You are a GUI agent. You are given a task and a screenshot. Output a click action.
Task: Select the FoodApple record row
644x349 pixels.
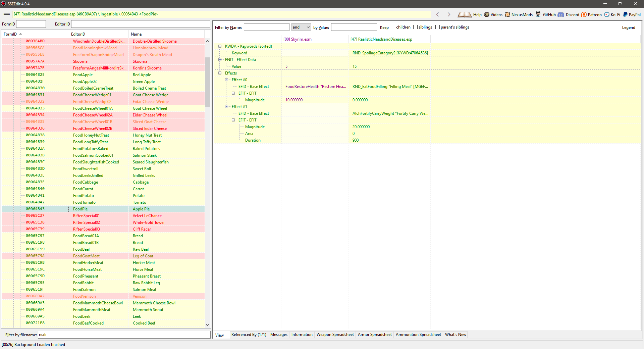[x=103, y=75]
